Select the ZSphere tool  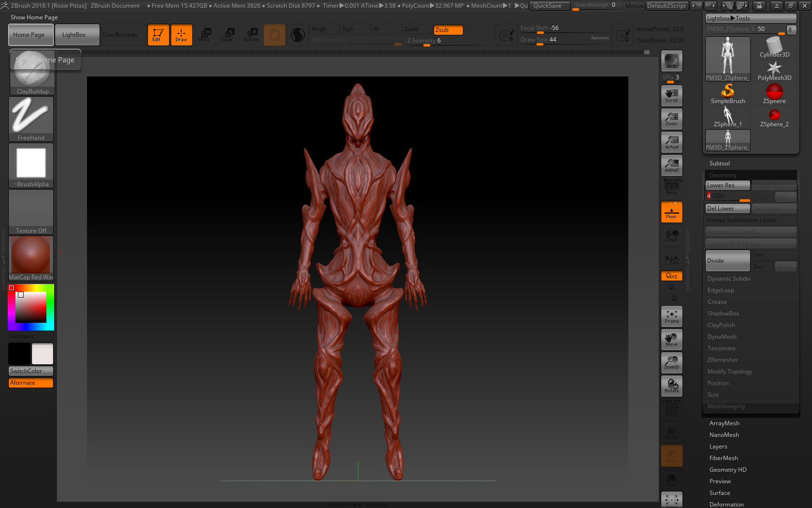(x=774, y=94)
